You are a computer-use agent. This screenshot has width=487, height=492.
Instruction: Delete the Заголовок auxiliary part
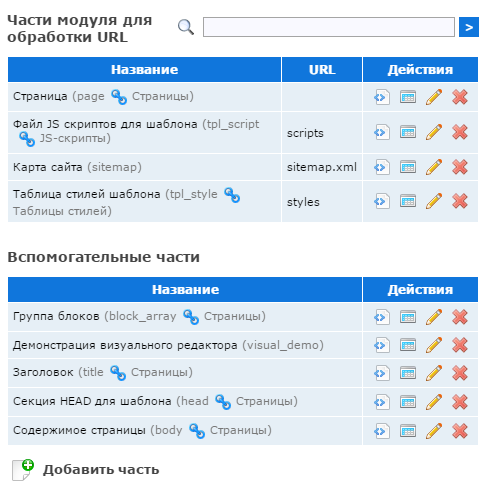click(x=460, y=373)
